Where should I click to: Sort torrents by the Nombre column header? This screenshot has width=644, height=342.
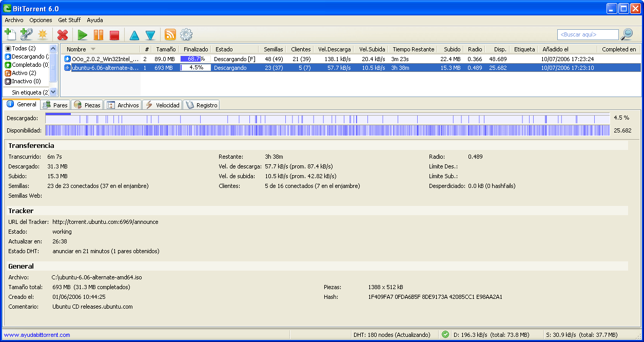point(101,49)
